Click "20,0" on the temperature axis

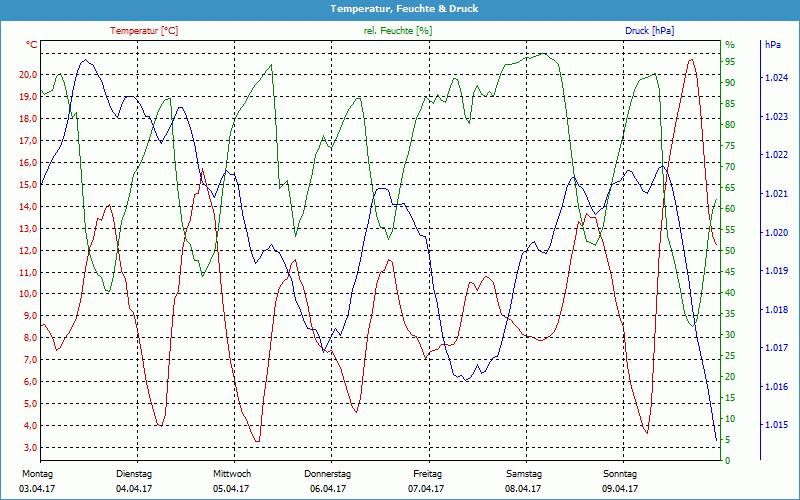(28, 74)
